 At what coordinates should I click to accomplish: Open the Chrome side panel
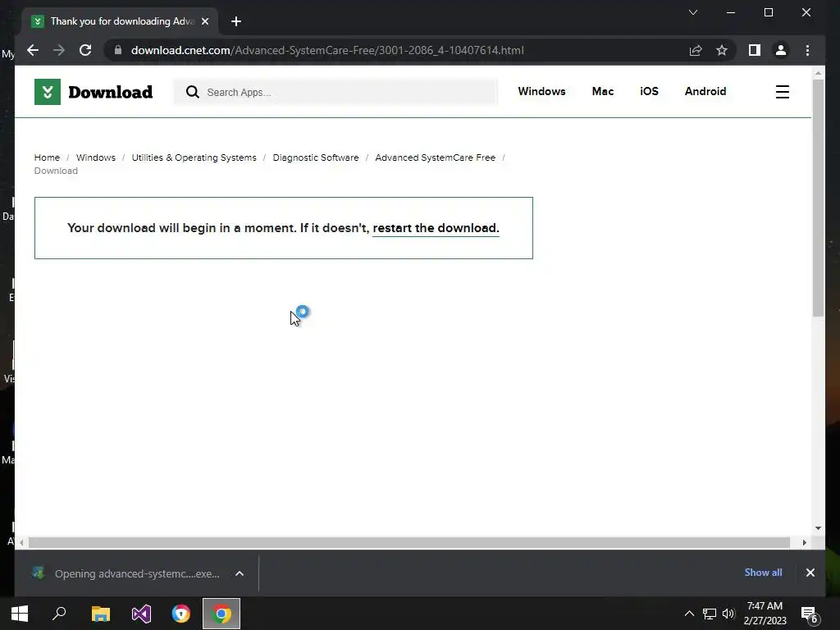[755, 50]
